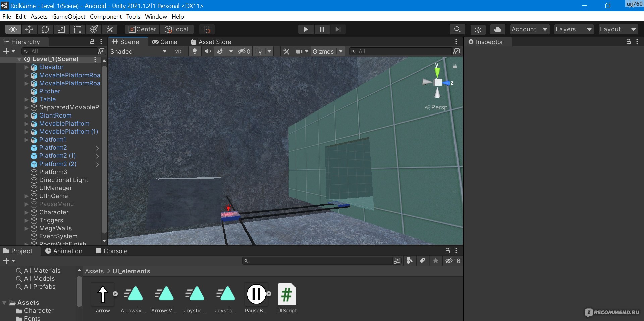Screen dimensions: 644x321
Task: Select the Move tool
Action: tap(29, 29)
